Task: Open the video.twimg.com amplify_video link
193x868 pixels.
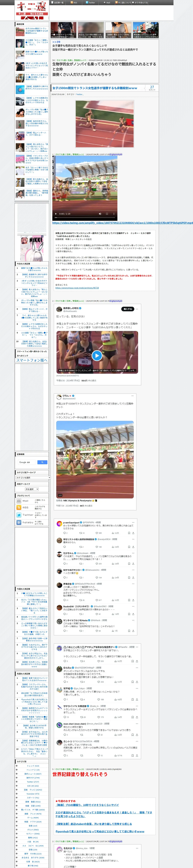Action: [123, 223]
